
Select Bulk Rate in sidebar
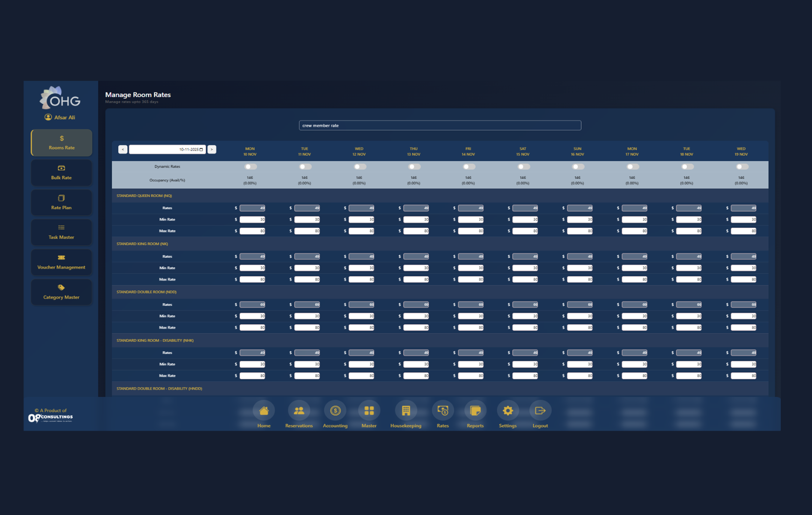point(61,173)
